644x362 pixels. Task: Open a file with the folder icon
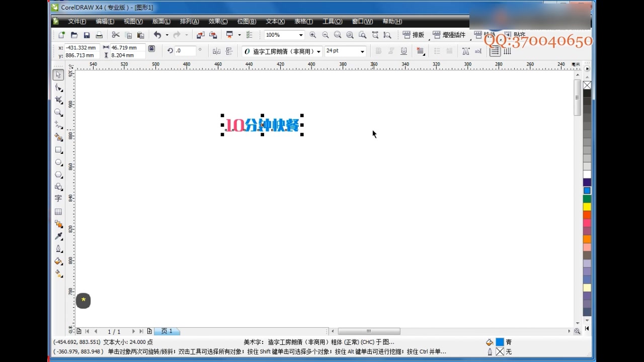tap(74, 35)
